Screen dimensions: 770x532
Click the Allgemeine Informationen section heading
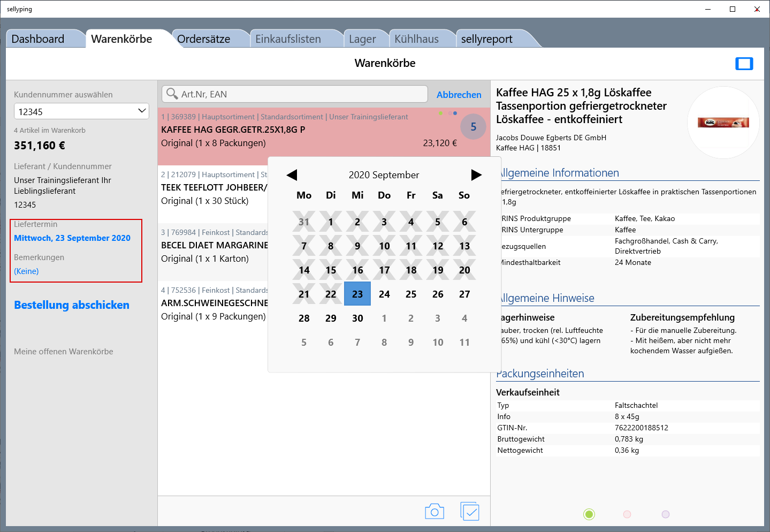point(559,173)
